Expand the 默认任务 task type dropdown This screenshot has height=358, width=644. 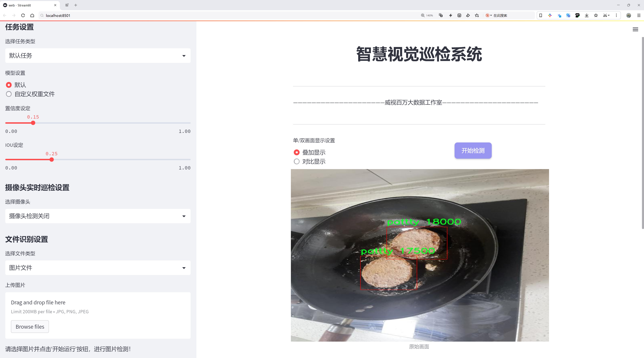tap(98, 56)
